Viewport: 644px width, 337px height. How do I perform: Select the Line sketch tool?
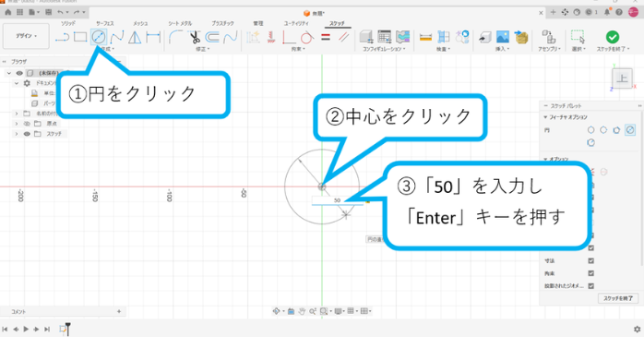62,38
